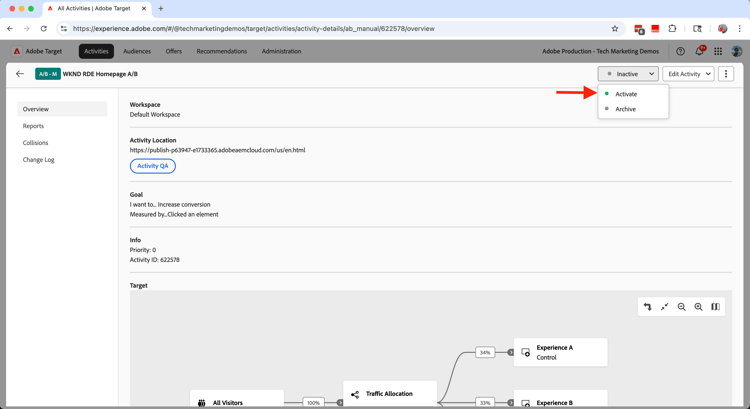This screenshot has height=409, width=750.
Task: Go to the Recommendations tab
Action: (221, 51)
